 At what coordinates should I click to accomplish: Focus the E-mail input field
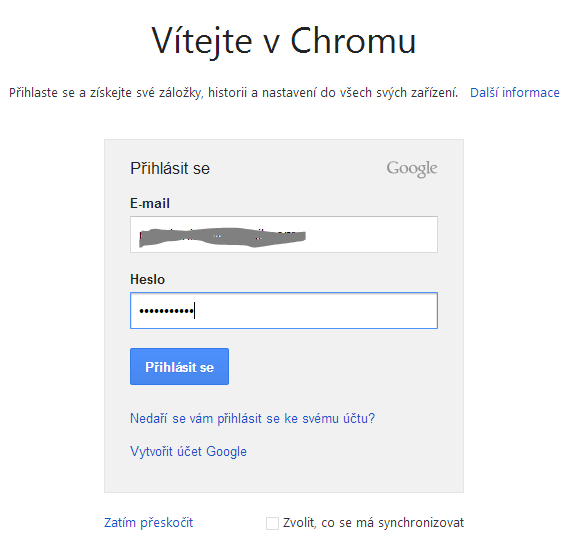(284, 234)
